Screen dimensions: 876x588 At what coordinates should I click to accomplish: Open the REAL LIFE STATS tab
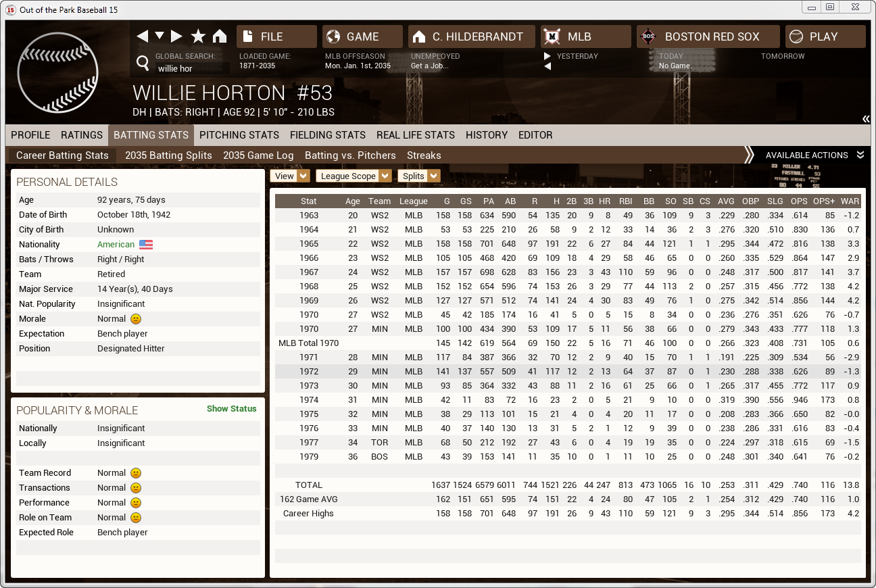[x=416, y=135]
